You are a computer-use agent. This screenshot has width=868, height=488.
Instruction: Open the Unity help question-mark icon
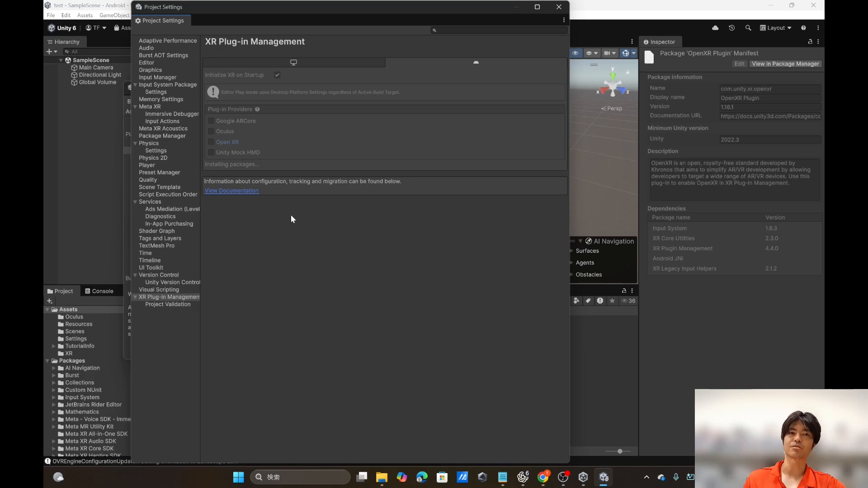click(x=803, y=28)
